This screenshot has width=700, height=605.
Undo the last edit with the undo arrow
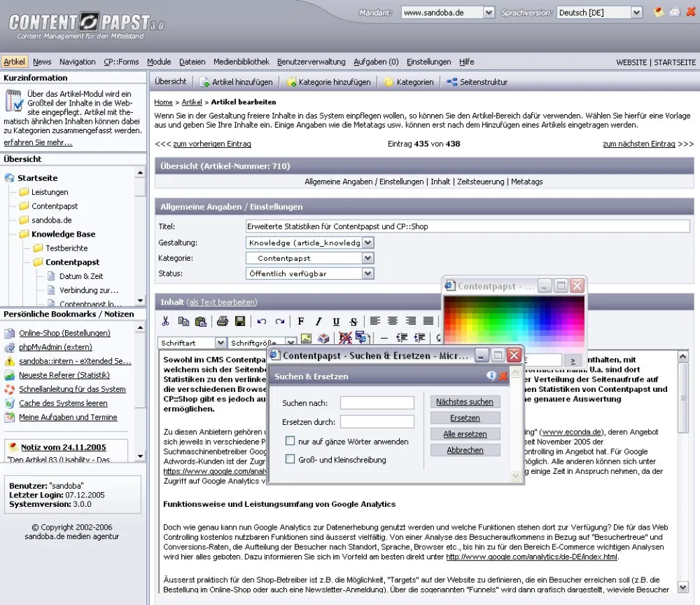click(x=263, y=321)
